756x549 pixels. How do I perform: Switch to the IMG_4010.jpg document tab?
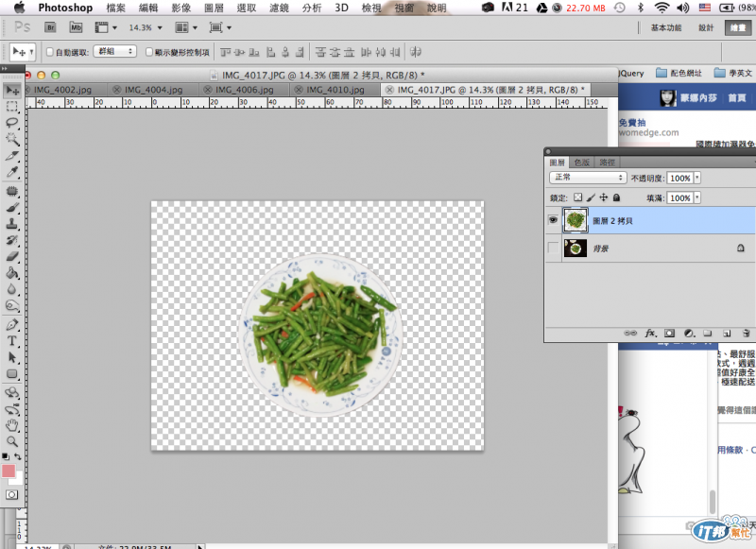335,90
